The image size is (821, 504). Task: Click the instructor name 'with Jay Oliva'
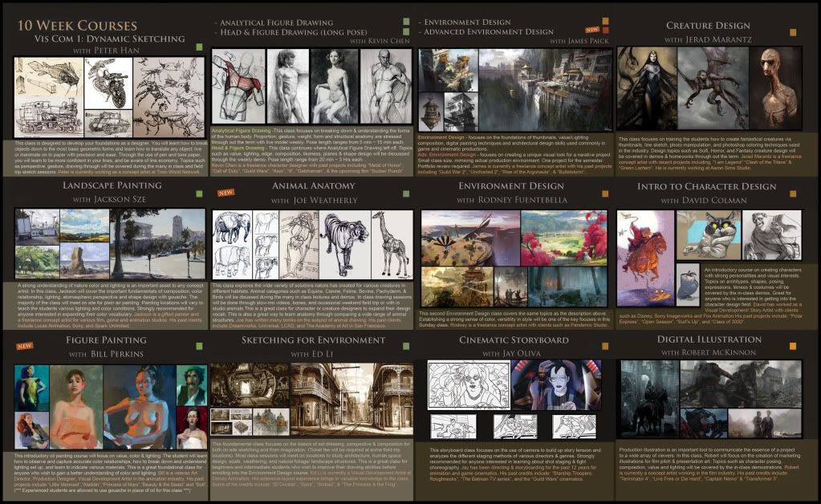pos(511,354)
